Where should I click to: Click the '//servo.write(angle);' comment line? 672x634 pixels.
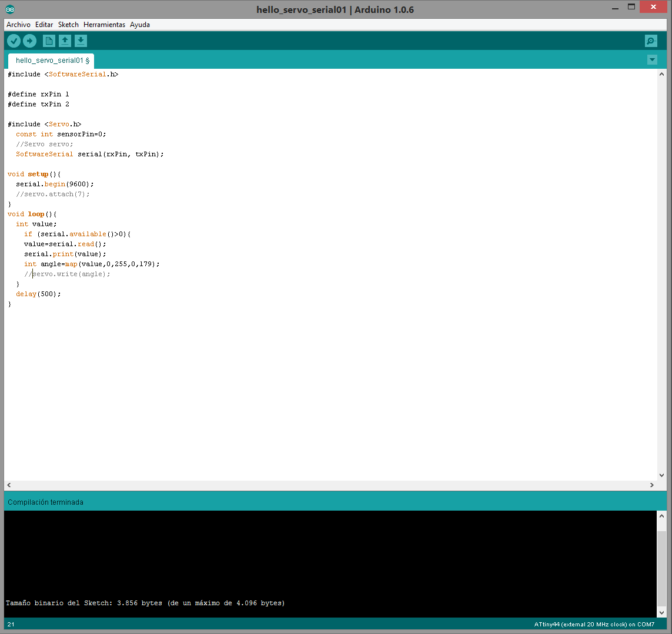(67, 274)
